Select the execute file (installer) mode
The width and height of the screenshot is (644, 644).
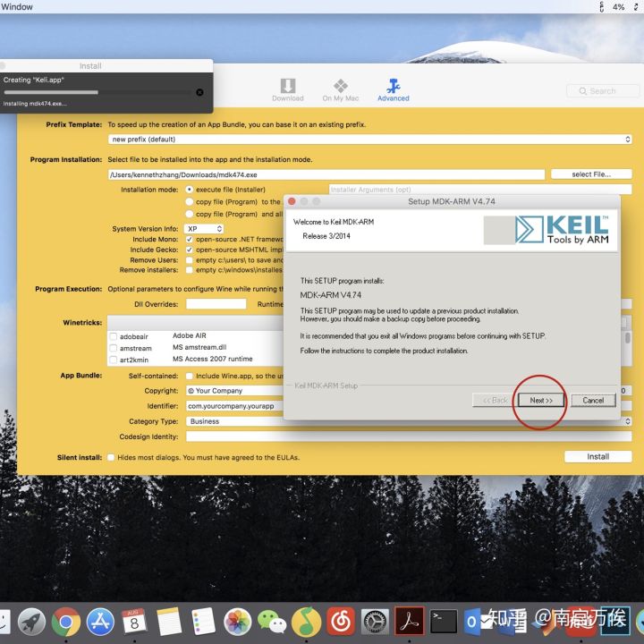pyautogui.click(x=190, y=190)
